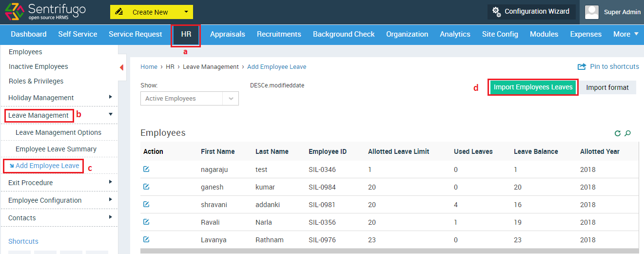The width and height of the screenshot is (644, 254).
Task: Click employee ID SIL-0976
Action: [x=322, y=240]
